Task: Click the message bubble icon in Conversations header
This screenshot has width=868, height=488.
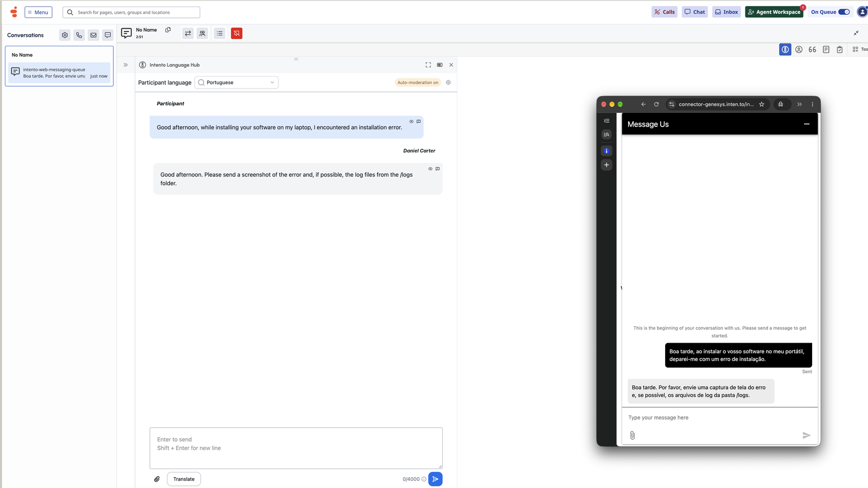Action: [x=108, y=35]
